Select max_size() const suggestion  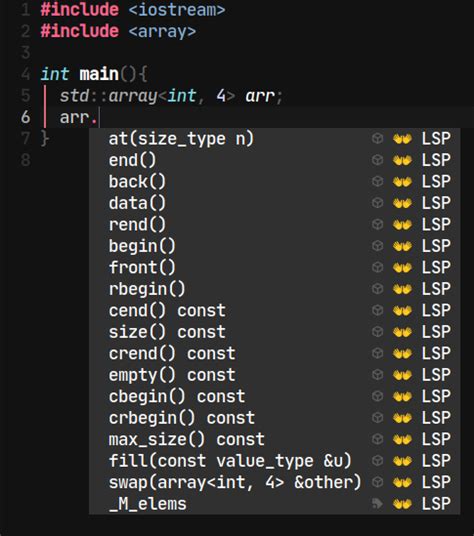tap(274, 439)
